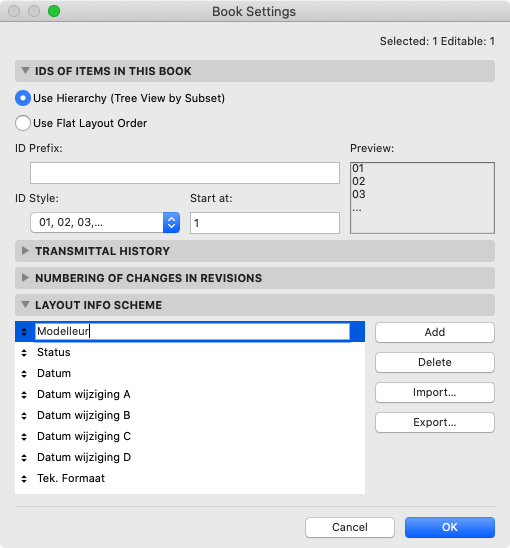Open the ID Style dropdown
Image resolution: width=510 pixels, height=548 pixels.
pyautogui.click(x=105, y=222)
